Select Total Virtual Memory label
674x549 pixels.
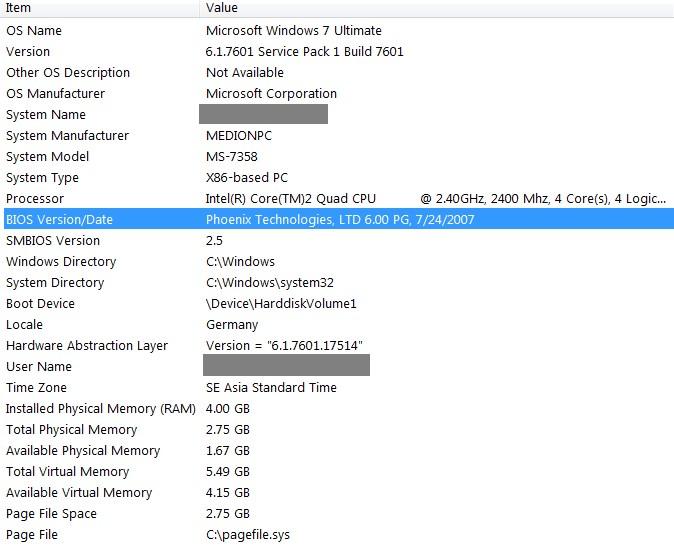67,472
